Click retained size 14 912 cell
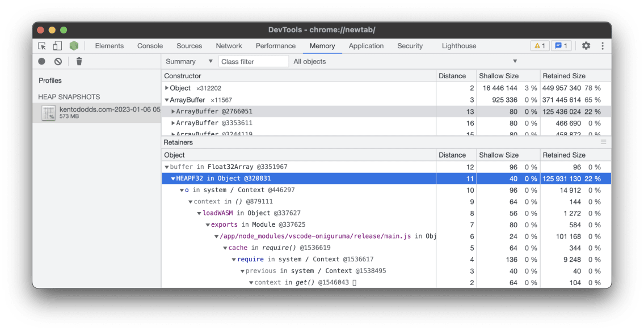 tap(570, 190)
